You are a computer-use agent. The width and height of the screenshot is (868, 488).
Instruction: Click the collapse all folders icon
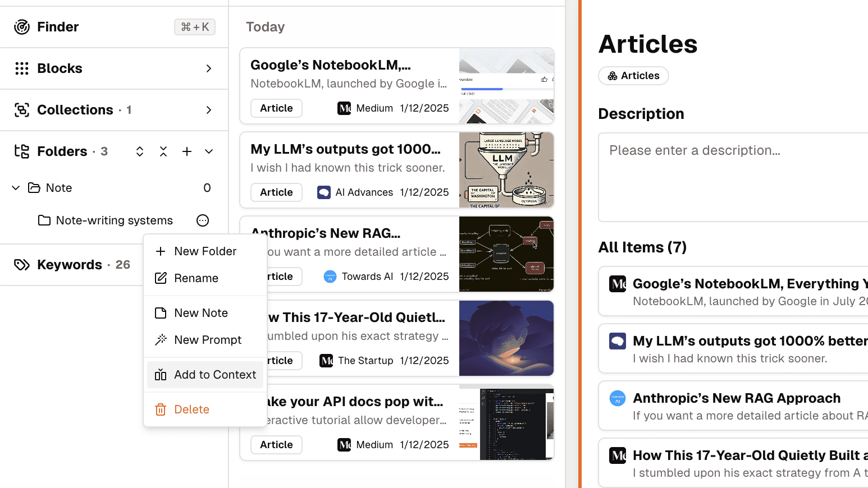163,151
